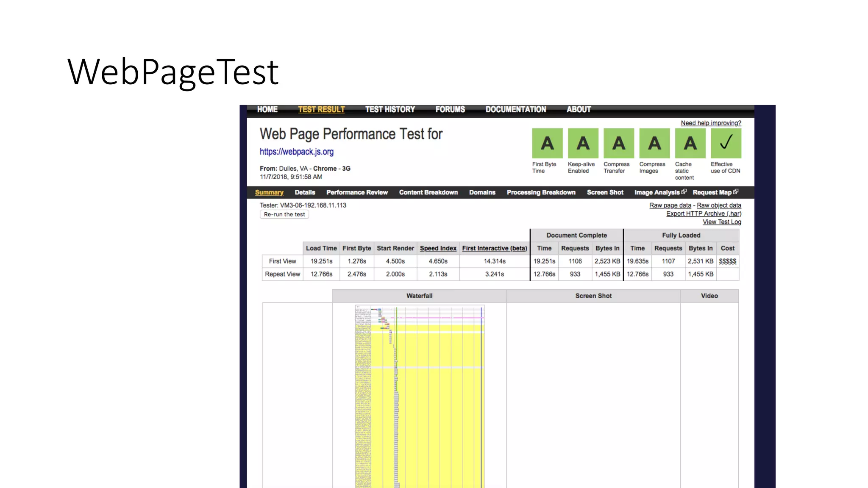Click the Compress Images grade A badge

point(654,143)
